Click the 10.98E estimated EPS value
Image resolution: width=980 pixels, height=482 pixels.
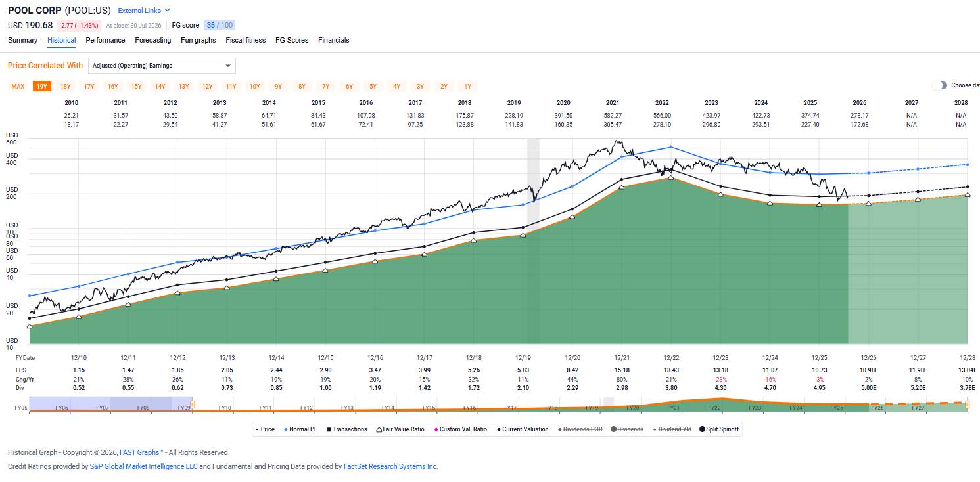tap(868, 371)
